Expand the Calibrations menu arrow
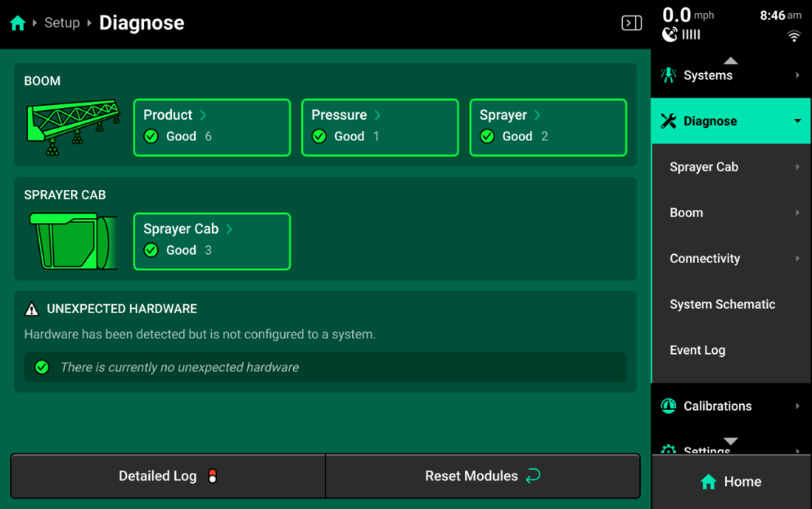Screen dimensions: 812x509 797,406
